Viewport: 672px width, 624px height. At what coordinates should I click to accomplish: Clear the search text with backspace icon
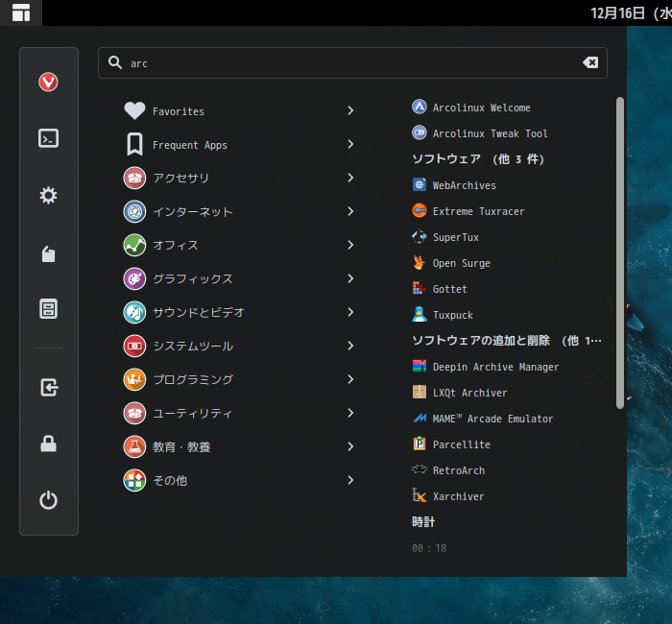point(590,62)
